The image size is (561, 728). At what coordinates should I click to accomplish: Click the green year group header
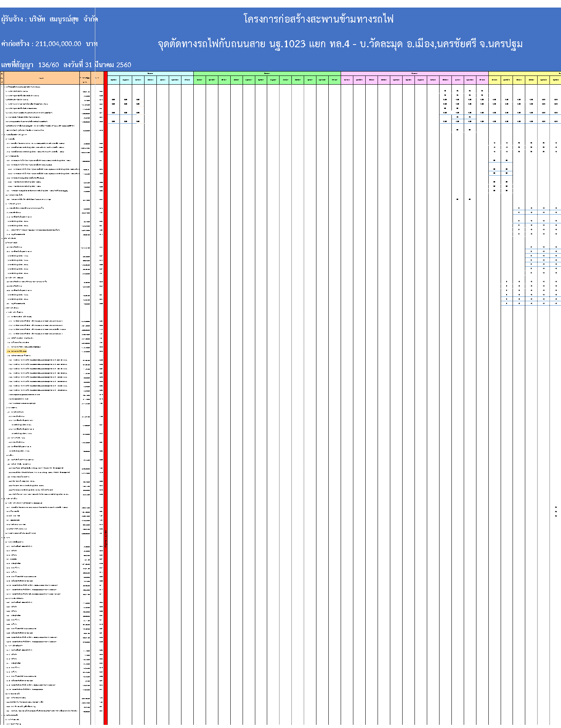pos(267,74)
